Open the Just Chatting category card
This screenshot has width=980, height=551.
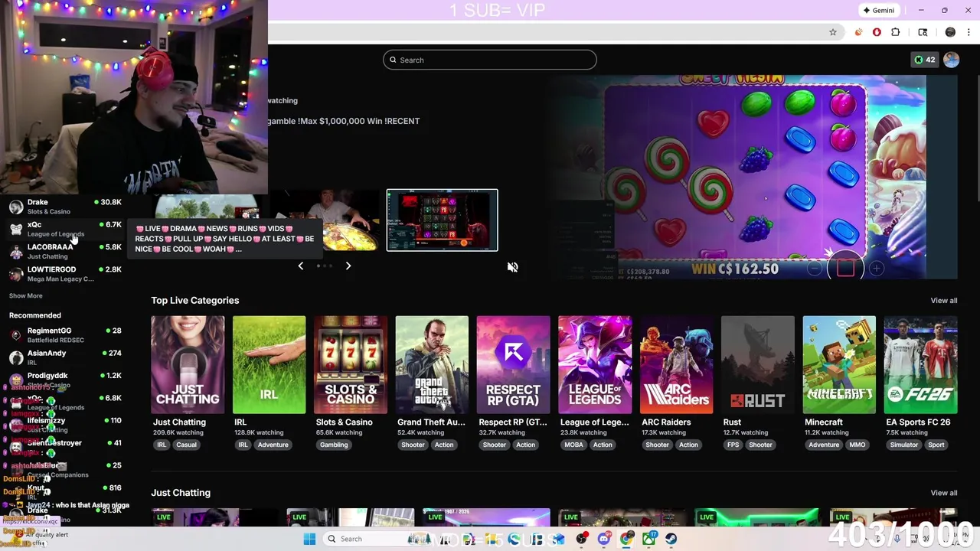(188, 365)
